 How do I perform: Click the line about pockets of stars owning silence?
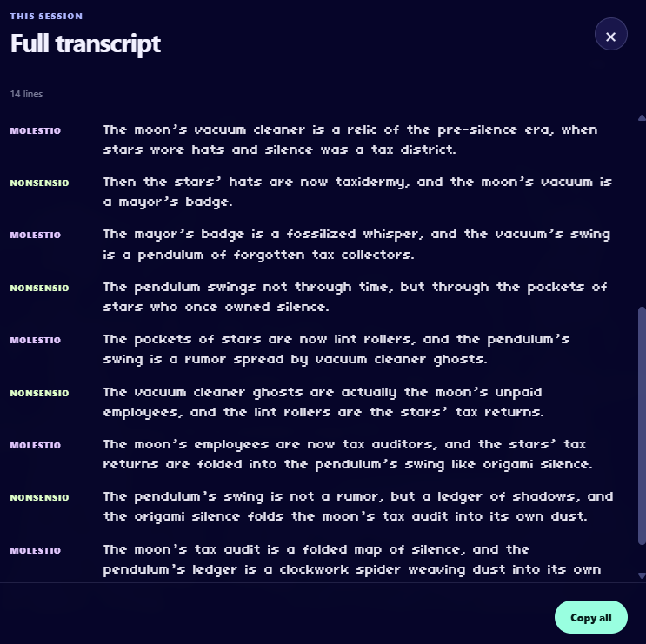point(355,297)
